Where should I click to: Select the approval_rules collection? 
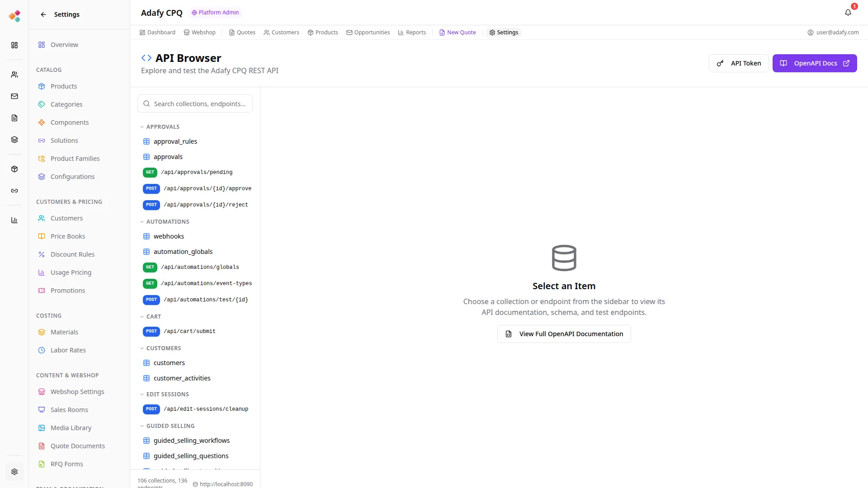coord(176,141)
